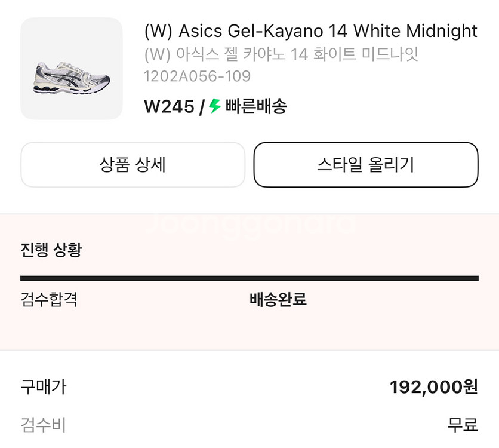This screenshot has height=448, width=499.
Task: Click the black progress status bar
Action: pyautogui.click(x=249, y=278)
